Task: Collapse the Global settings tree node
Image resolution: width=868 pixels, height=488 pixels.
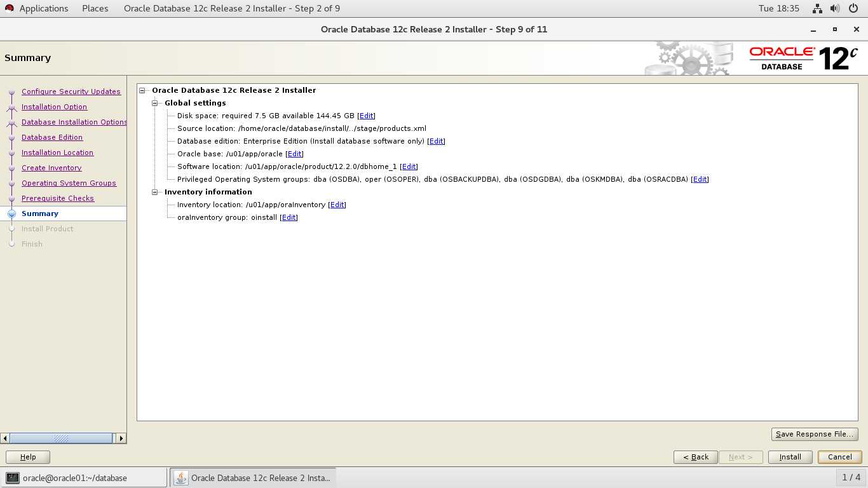Action: 155,103
